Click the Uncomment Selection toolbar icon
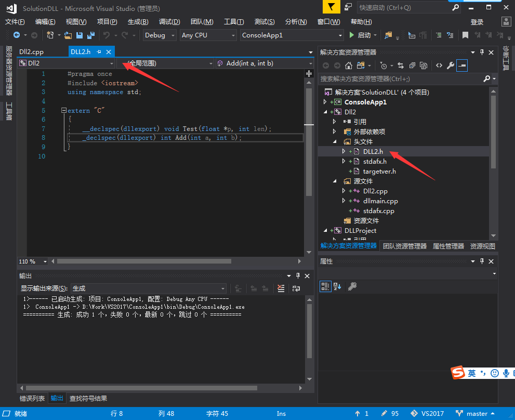The height and width of the screenshot is (420, 515). click(x=450, y=35)
